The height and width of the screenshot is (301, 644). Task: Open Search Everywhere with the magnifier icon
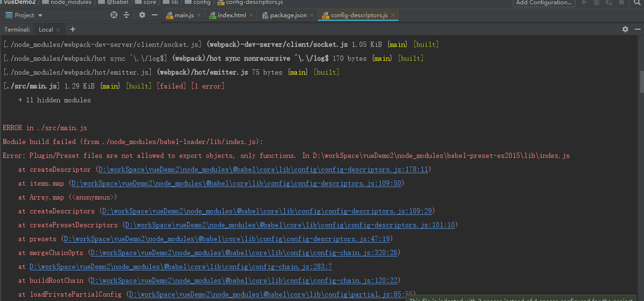coord(637,3)
